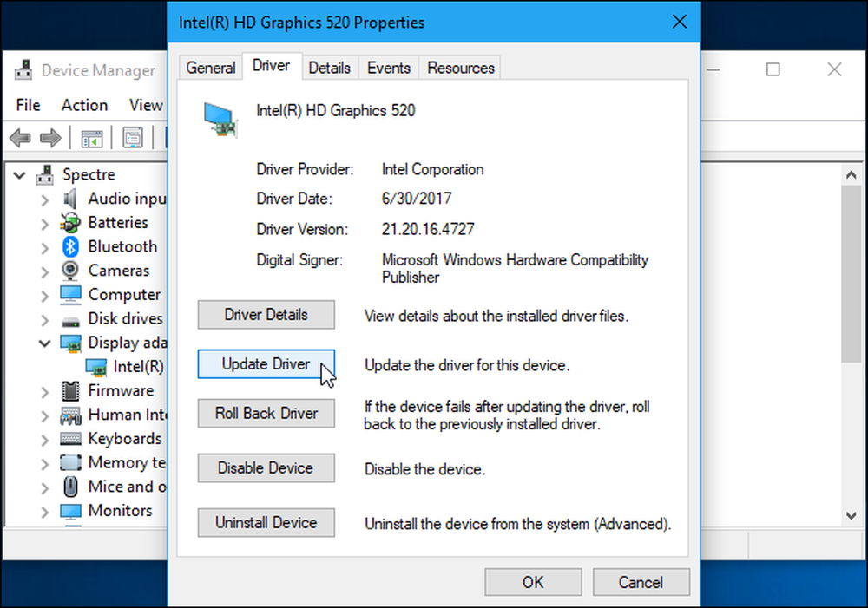Click the Driver Details button

pyautogui.click(x=266, y=315)
